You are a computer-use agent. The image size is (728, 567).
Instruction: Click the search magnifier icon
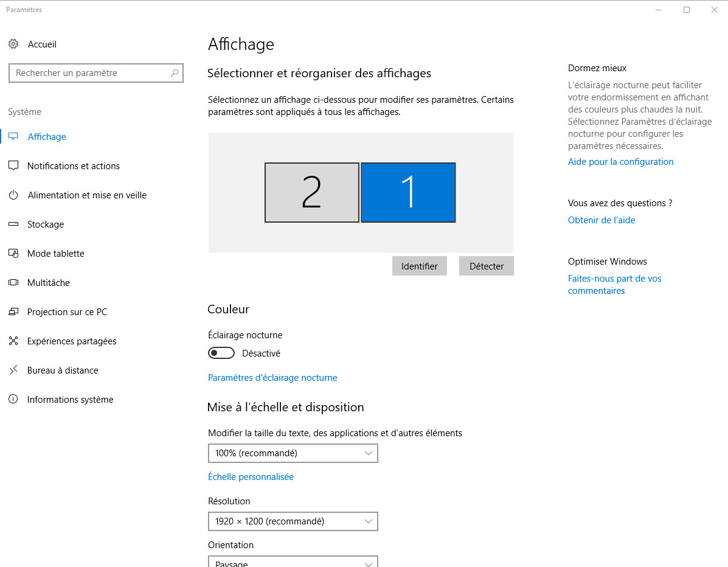tap(175, 73)
